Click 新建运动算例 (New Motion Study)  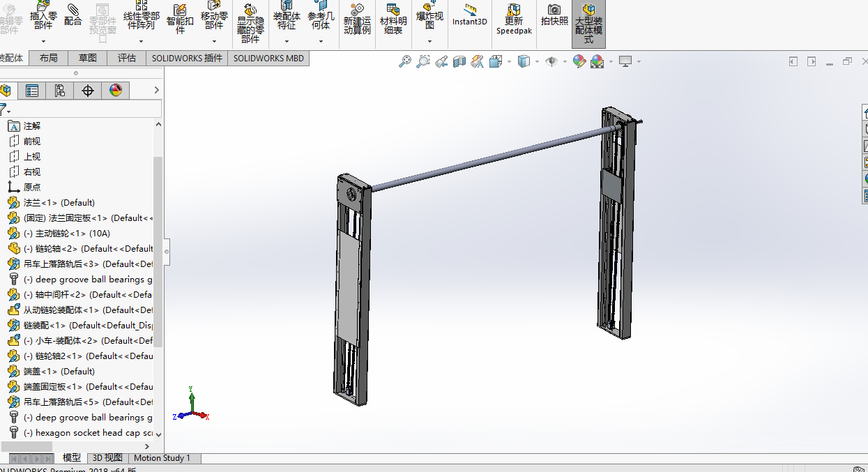coord(357,18)
